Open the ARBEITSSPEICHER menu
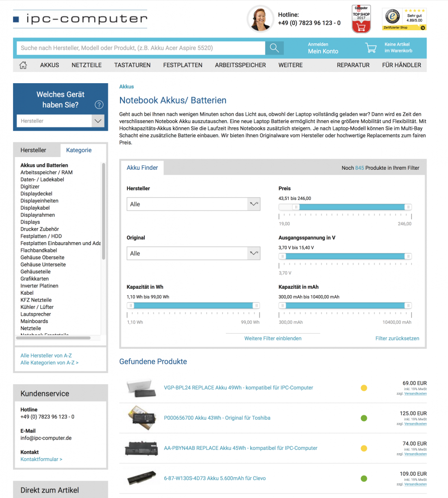The image size is (448, 498). pyautogui.click(x=241, y=65)
